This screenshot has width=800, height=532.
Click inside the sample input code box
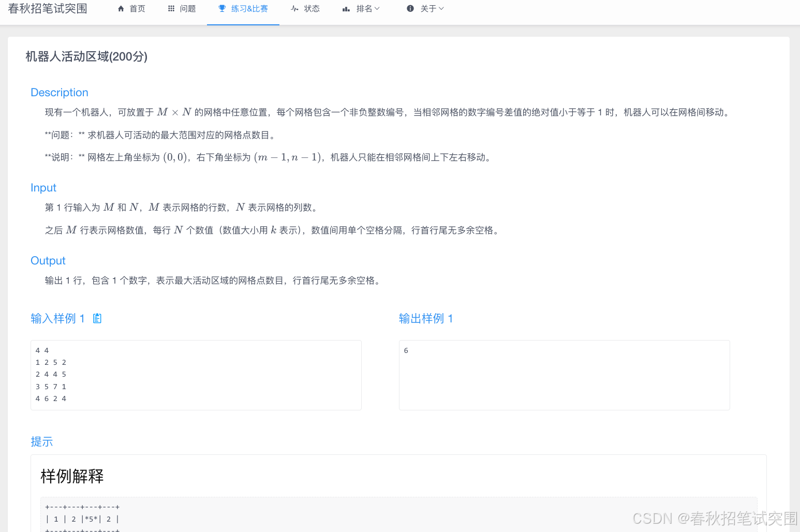coord(196,375)
